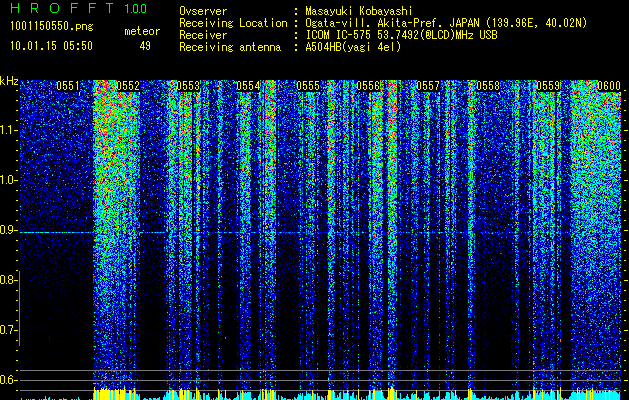Click the 'Receiving antenna' label

point(230,47)
